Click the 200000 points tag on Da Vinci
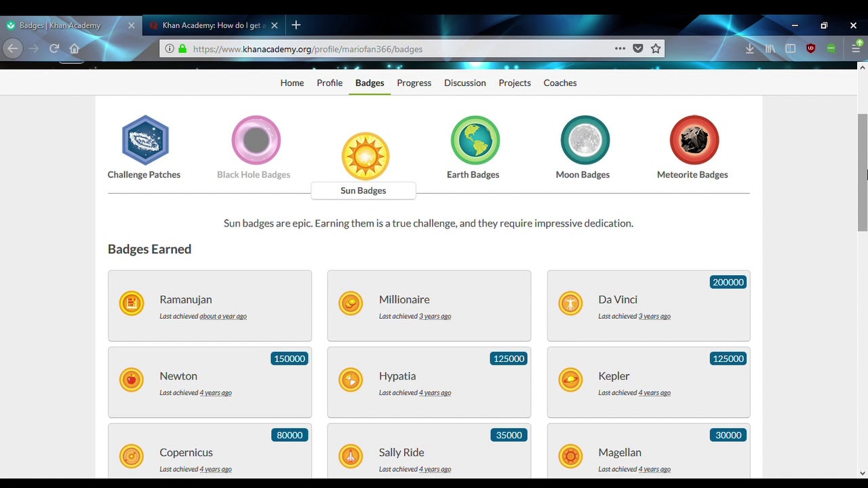The width and height of the screenshot is (868, 488). (728, 282)
